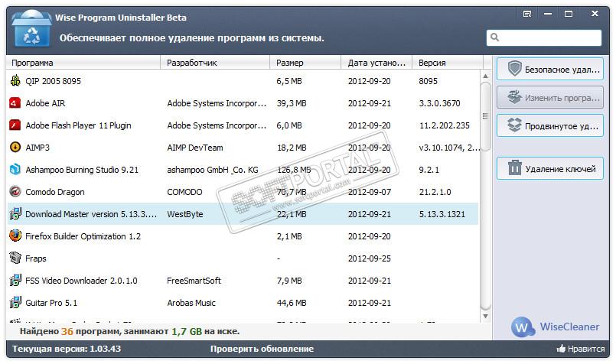Sort by the Версия column header
The image size is (616, 364).
(448, 63)
